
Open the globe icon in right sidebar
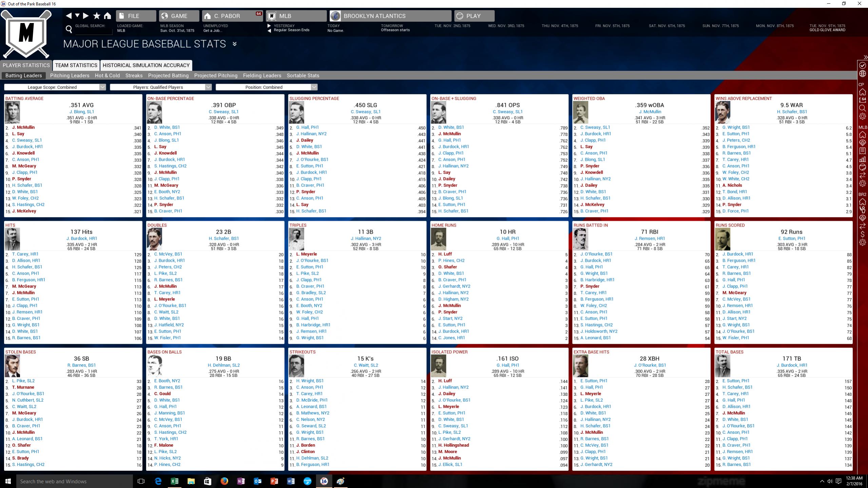coord(863,74)
